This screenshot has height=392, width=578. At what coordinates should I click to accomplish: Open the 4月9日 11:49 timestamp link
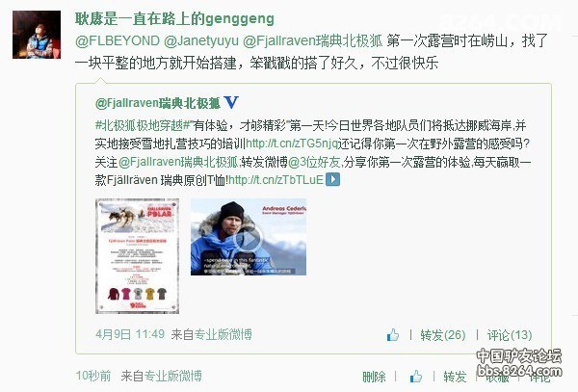point(130,334)
